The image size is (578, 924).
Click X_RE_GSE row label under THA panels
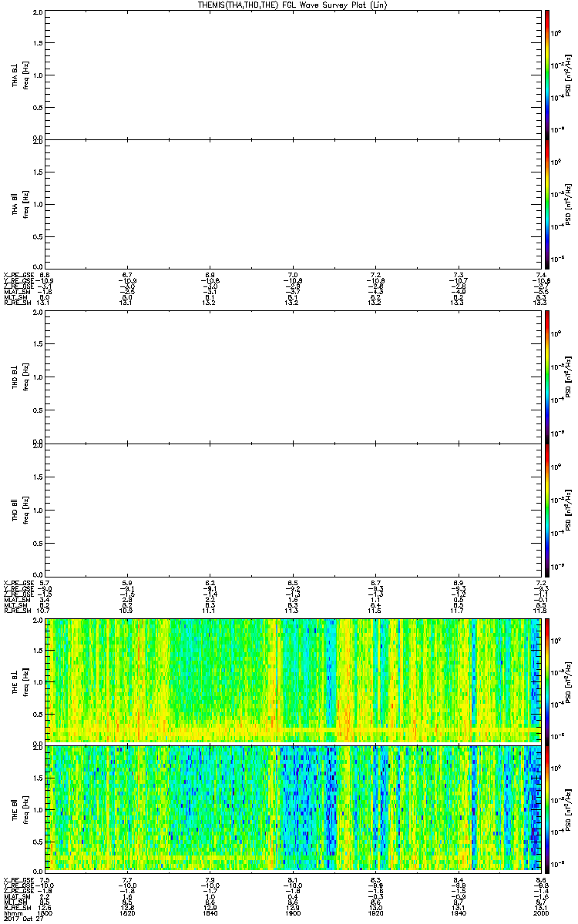(x=18, y=275)
